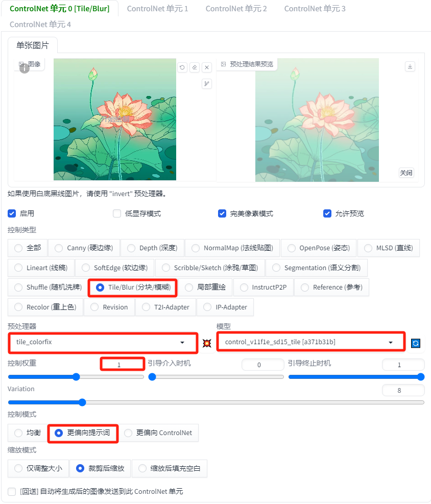
Task: Download the preprocessor preview result
Action: pos(410,66)
